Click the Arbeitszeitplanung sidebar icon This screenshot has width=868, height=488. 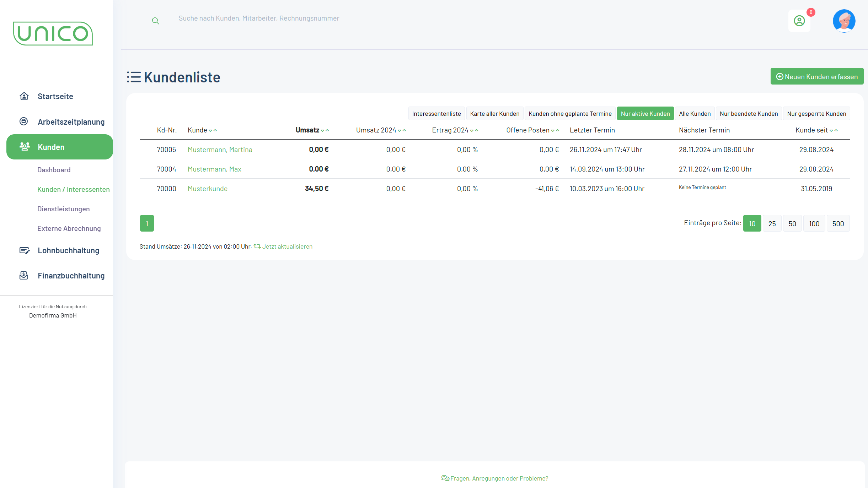click(x=24, y=121)
